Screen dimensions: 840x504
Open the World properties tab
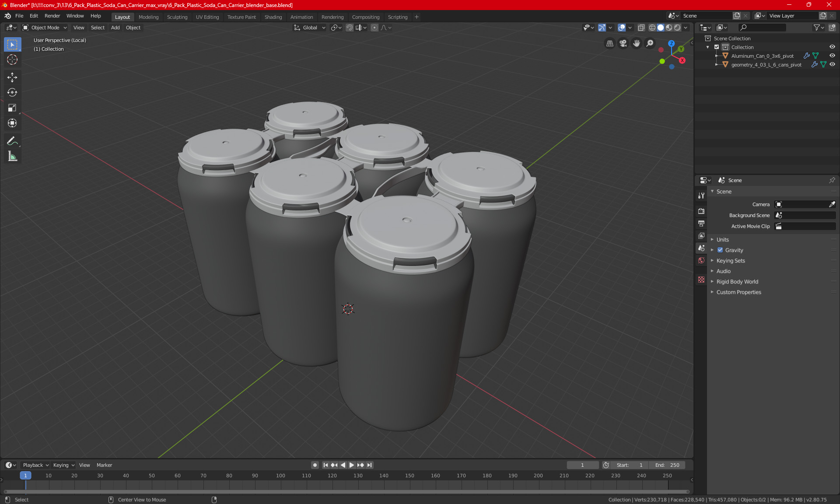point(701,260)
